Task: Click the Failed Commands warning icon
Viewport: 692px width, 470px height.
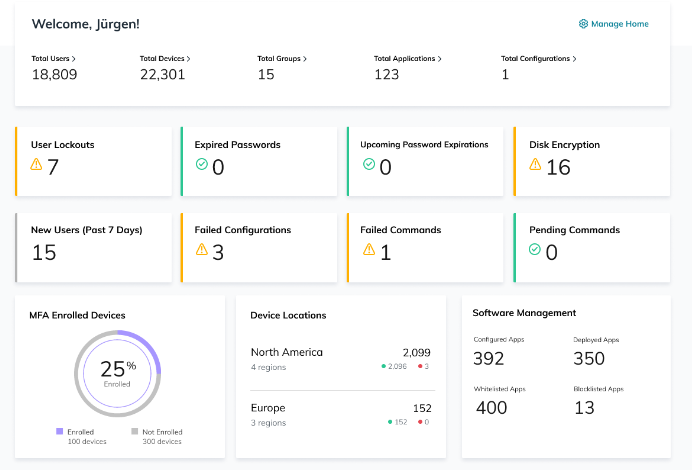Action: coord(368,250)
